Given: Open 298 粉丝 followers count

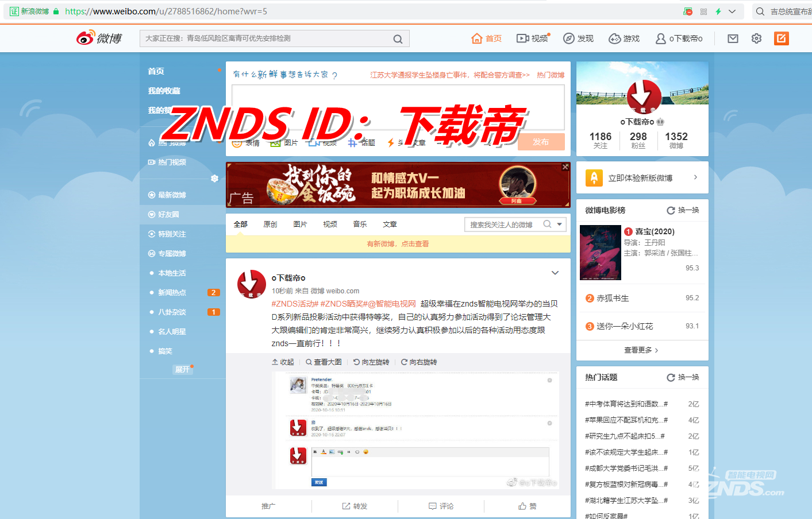Looking at the screenshot, I should [638, 140].
